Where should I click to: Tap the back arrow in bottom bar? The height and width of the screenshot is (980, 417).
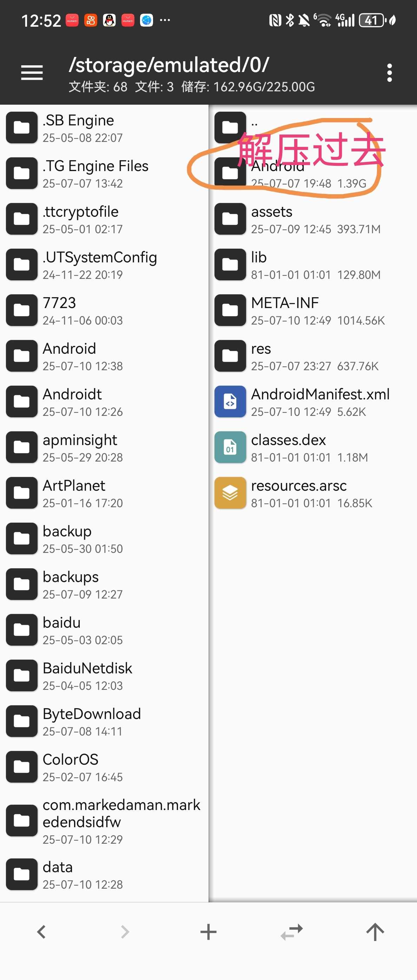click(41, 932)
